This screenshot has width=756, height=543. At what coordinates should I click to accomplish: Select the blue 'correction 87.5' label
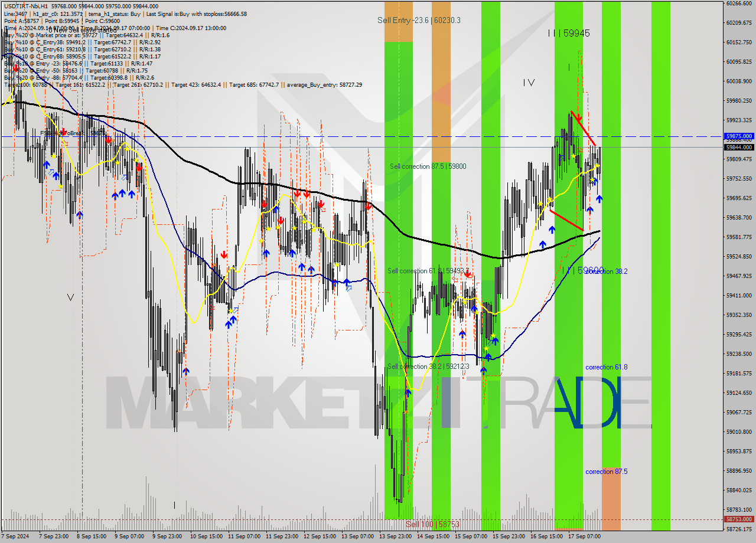pos(606,472)
